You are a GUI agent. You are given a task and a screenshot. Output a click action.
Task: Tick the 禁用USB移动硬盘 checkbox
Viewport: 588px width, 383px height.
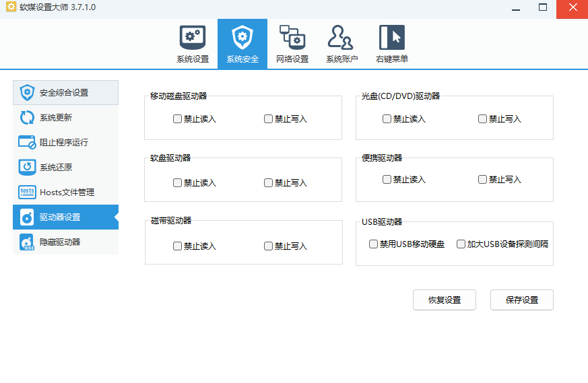[x=373, y=244]
